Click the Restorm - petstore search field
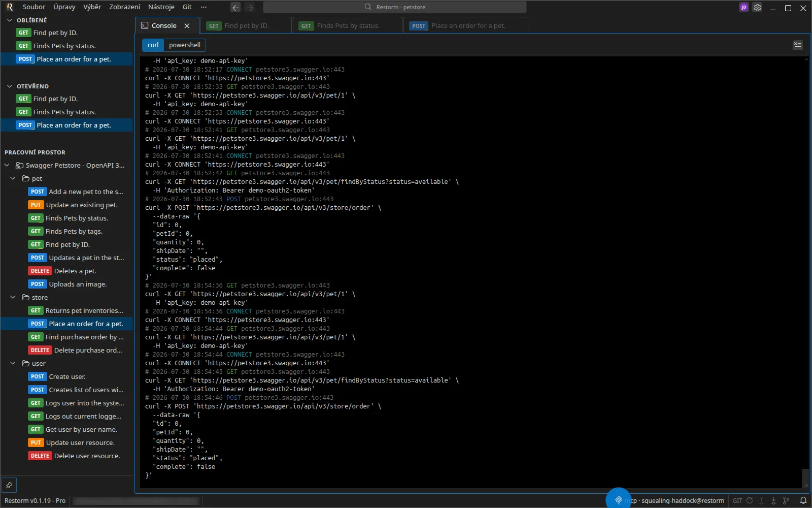 [x=395, y=7]
